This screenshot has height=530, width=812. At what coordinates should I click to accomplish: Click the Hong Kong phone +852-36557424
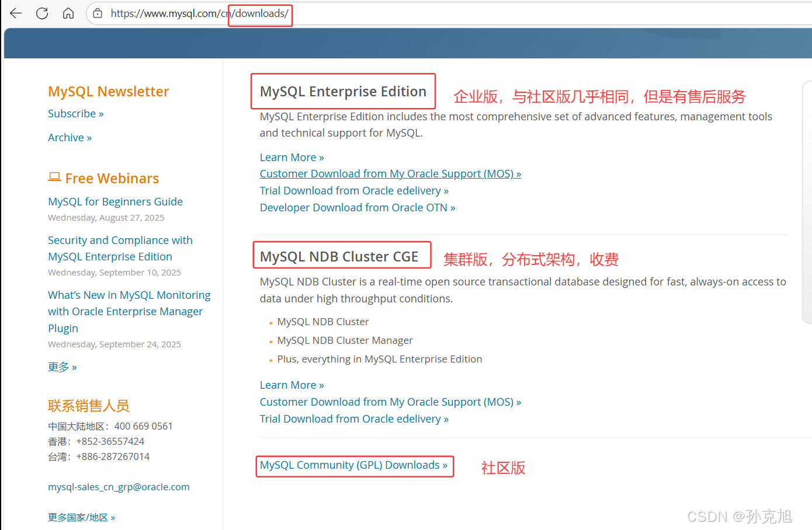pyautogui.click(x=110, y=441)
